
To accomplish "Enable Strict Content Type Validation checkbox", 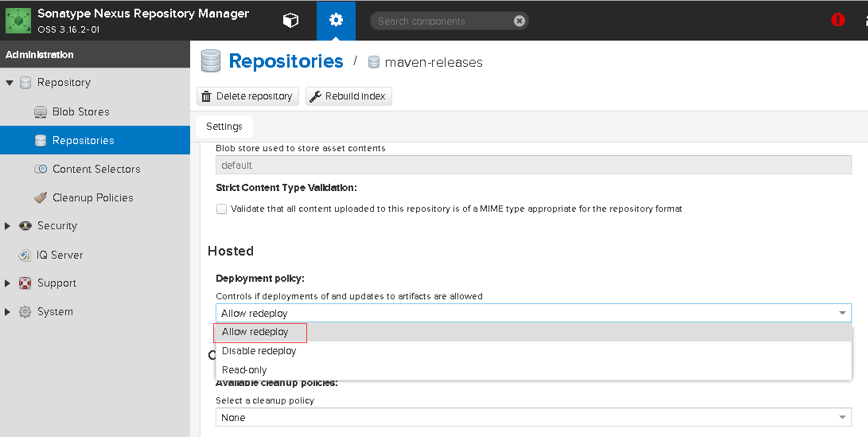I will point(221,209).
